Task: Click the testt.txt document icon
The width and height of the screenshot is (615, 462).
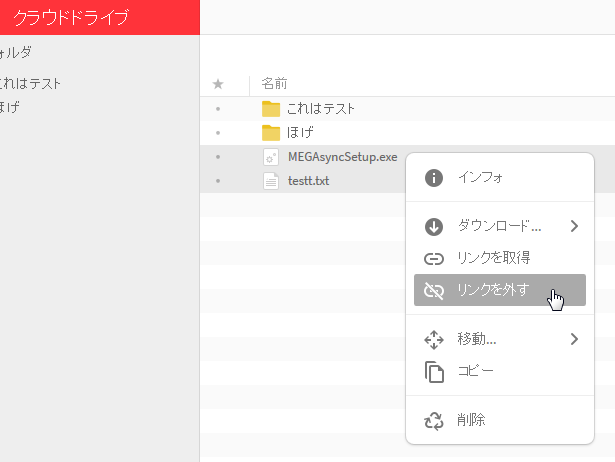Action: [271, 181]
